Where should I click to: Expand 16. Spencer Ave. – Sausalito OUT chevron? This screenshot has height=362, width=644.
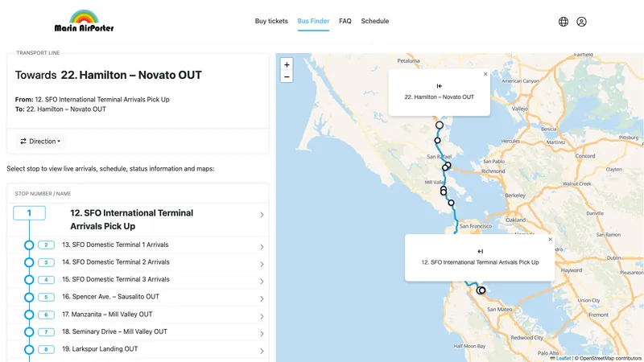(262, 298)
